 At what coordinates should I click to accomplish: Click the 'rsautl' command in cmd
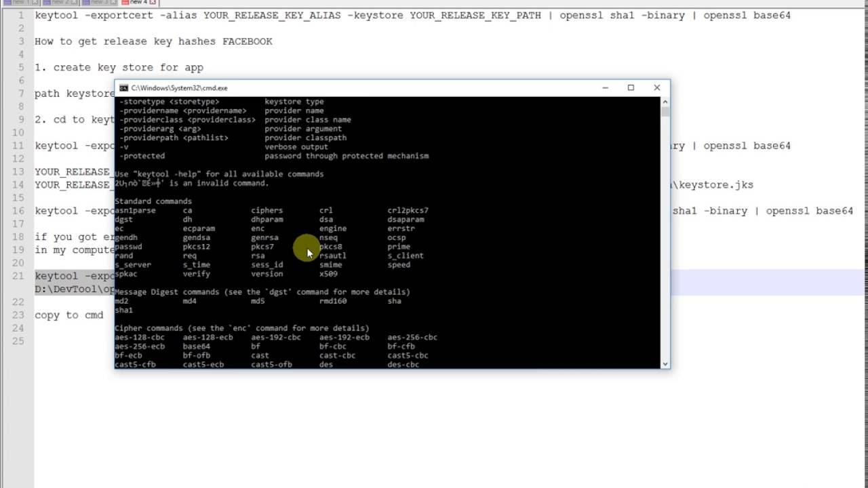(333, 256)
